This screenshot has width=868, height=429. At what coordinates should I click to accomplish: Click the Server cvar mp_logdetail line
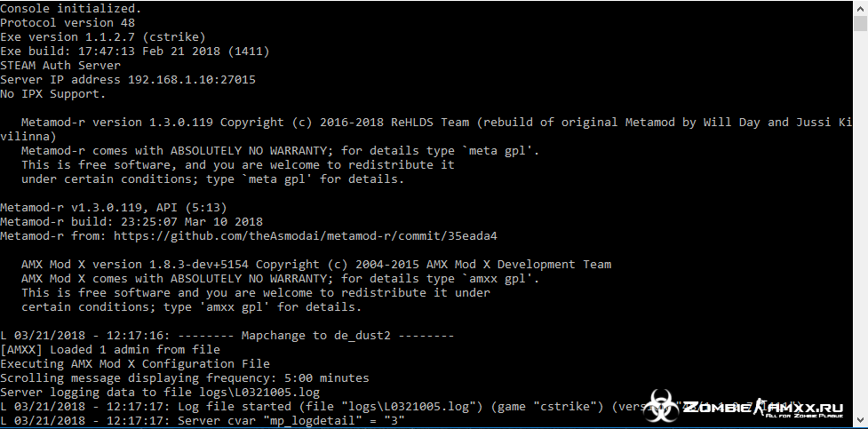click(203, 421)
